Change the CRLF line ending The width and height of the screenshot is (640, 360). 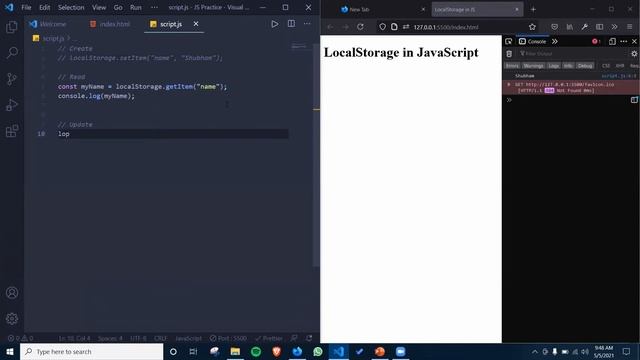[x=160, y=338]
